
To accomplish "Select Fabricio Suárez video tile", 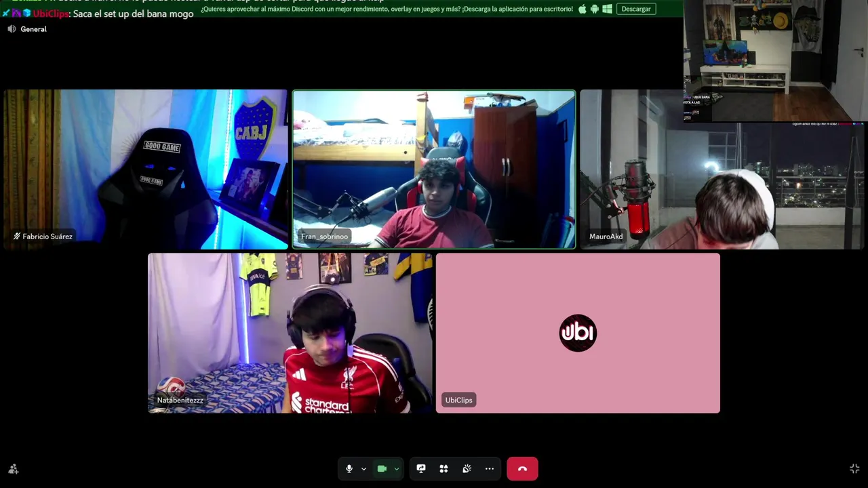I will 146,169.
